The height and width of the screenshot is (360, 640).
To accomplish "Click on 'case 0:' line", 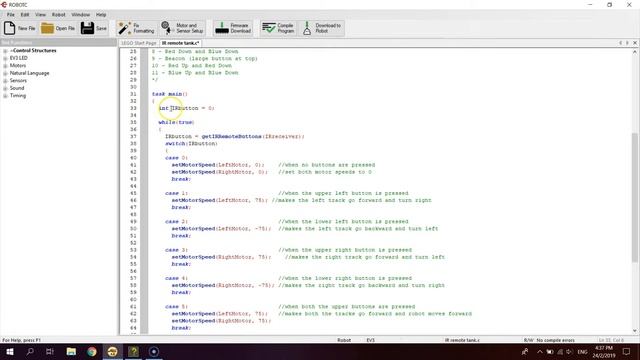I will pyautogui.click(x=176, y=158).
